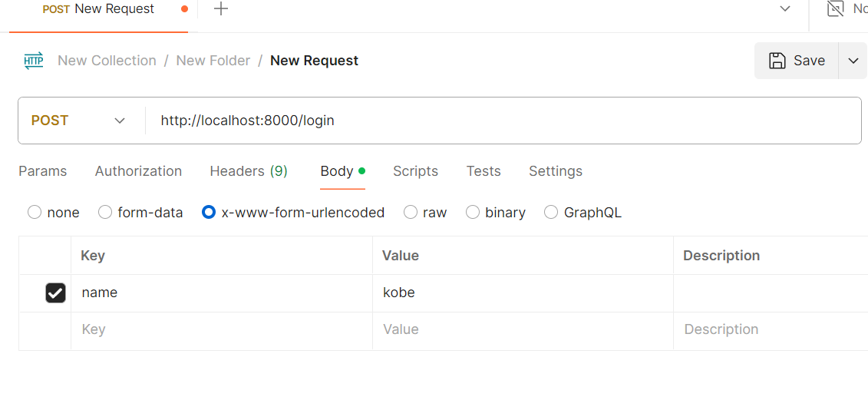
Task: Click the no-environment icon at top right
Action: (x=835, y=9)
